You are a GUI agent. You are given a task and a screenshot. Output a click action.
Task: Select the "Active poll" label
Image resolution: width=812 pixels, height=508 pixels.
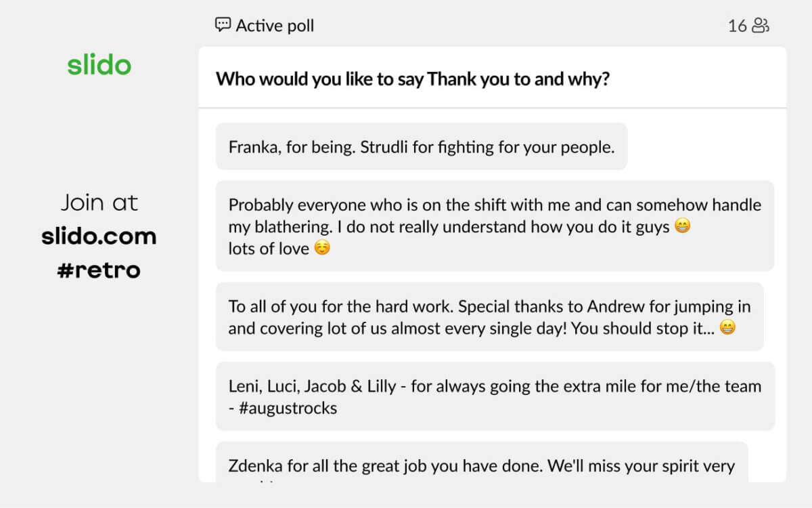pyautogui.click(x=275, y=26)
